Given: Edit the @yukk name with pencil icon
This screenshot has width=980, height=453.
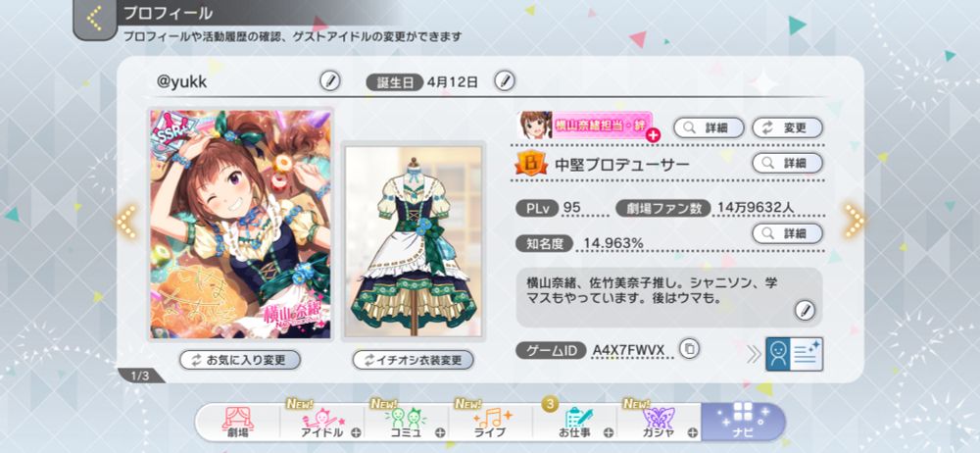Looking at the screenshot, I should click(330, 80).
